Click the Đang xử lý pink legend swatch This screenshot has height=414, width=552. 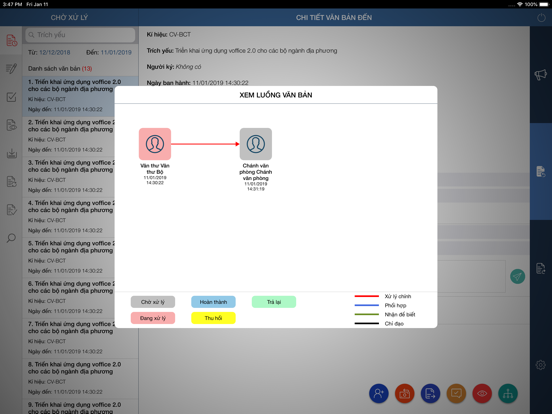coord(153,318)
